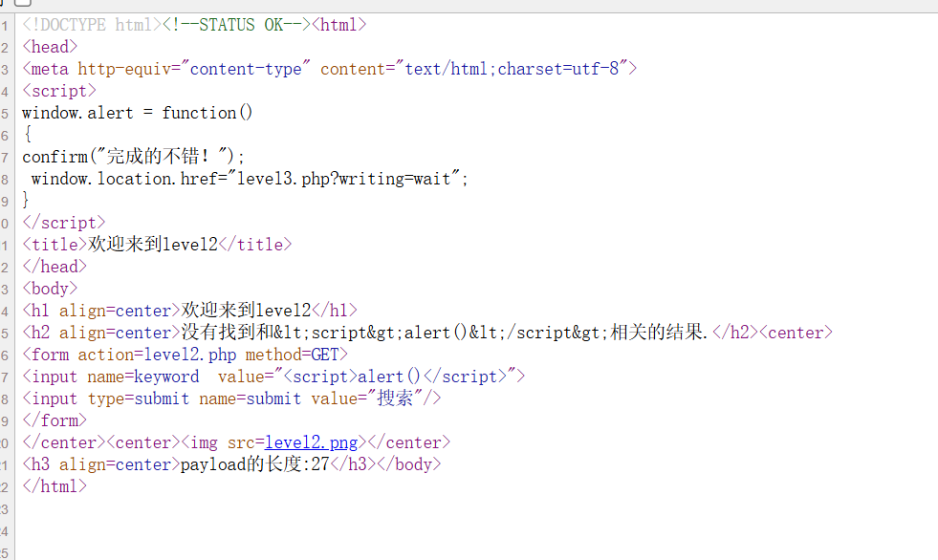The height and width of the screenshot is (560, 938).
Task: Click the closing </html> tag
Action: click(55, 486)
